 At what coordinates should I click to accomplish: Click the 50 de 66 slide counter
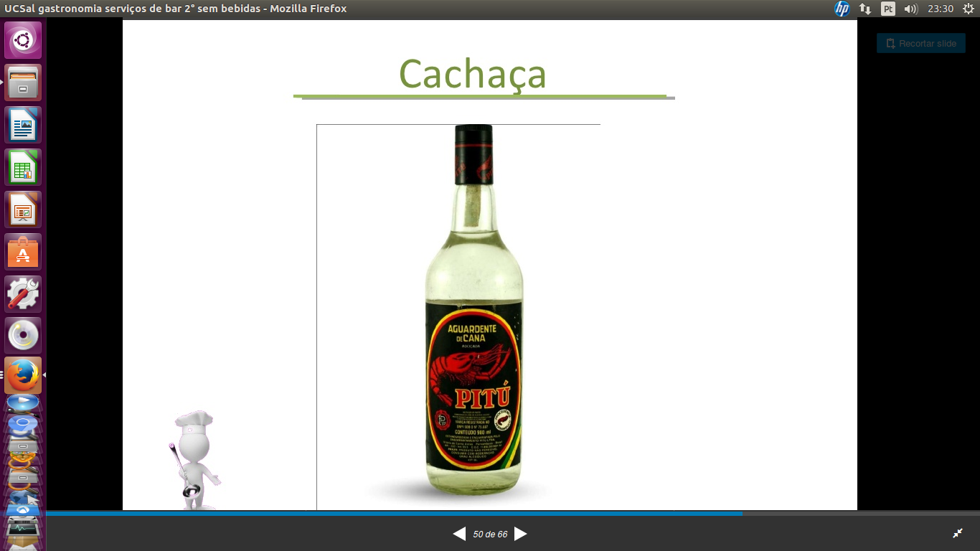tap(490, 534)
